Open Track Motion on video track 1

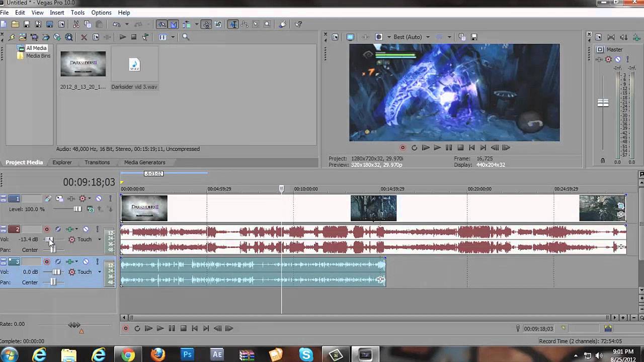tap(59, 199)
